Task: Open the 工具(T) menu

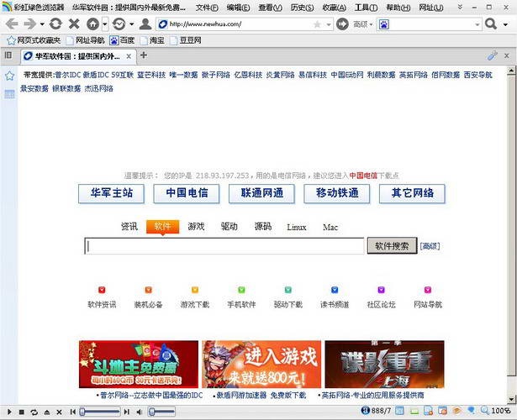Action: [365, 7]
